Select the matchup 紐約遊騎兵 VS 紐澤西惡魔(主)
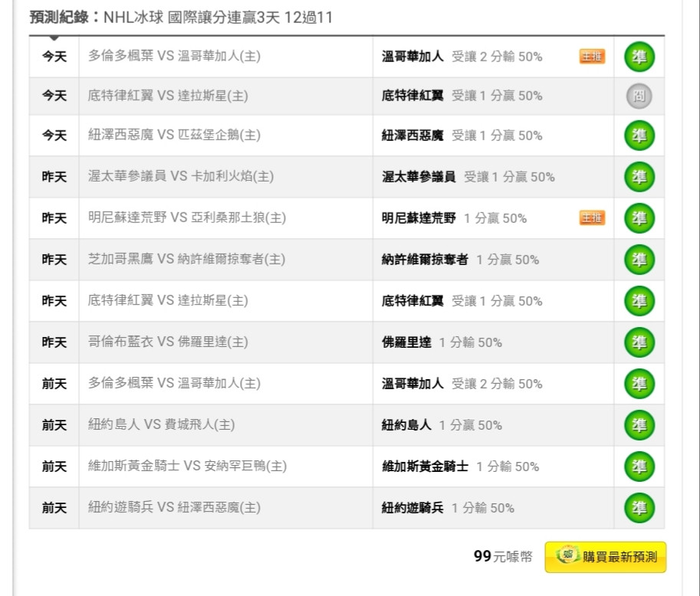 point(174,507)
